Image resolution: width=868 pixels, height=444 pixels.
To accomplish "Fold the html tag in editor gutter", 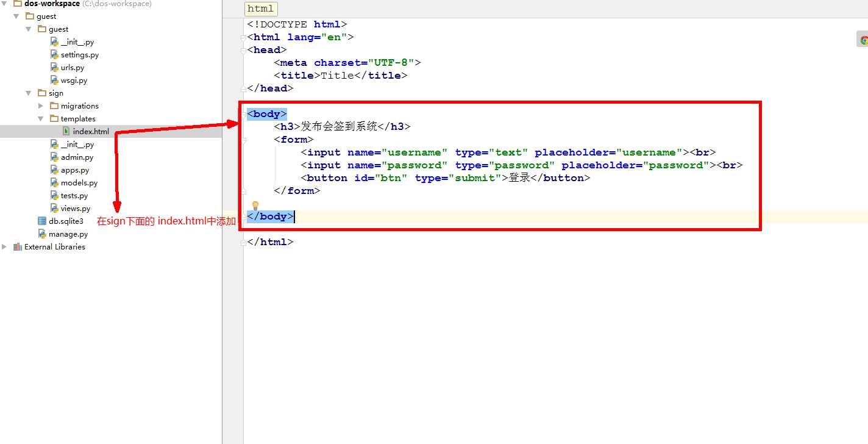I will [x=243, y=37].
